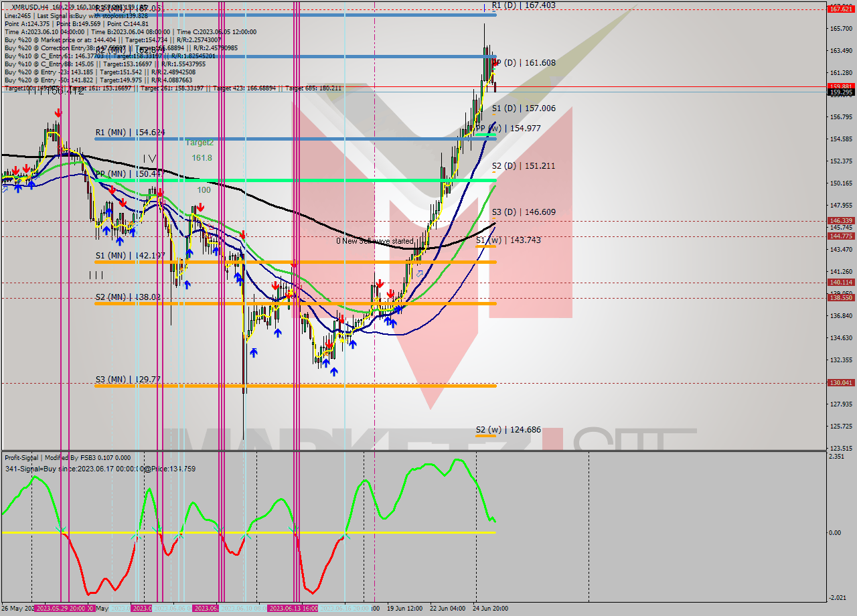Select the 'PP (w) | 154.977' weekly pivot label
857x616 pixels.
pos(508,128)
